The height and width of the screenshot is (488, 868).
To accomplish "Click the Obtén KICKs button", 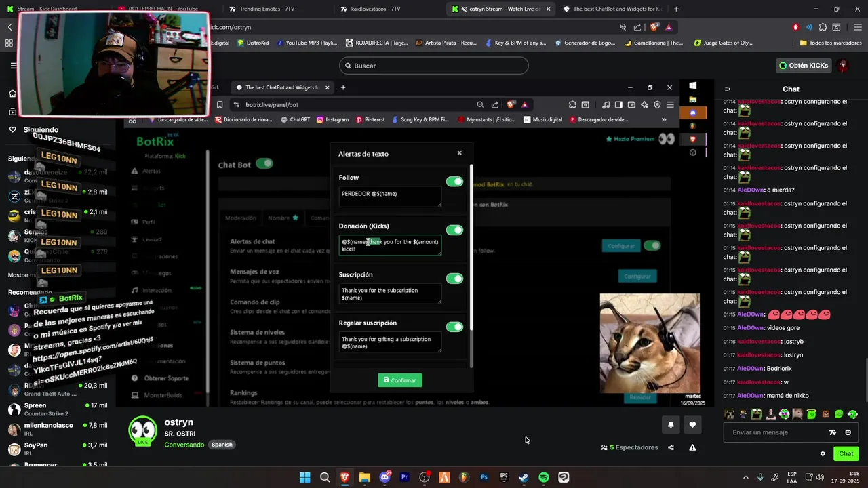I will click(x=804, y=66).
